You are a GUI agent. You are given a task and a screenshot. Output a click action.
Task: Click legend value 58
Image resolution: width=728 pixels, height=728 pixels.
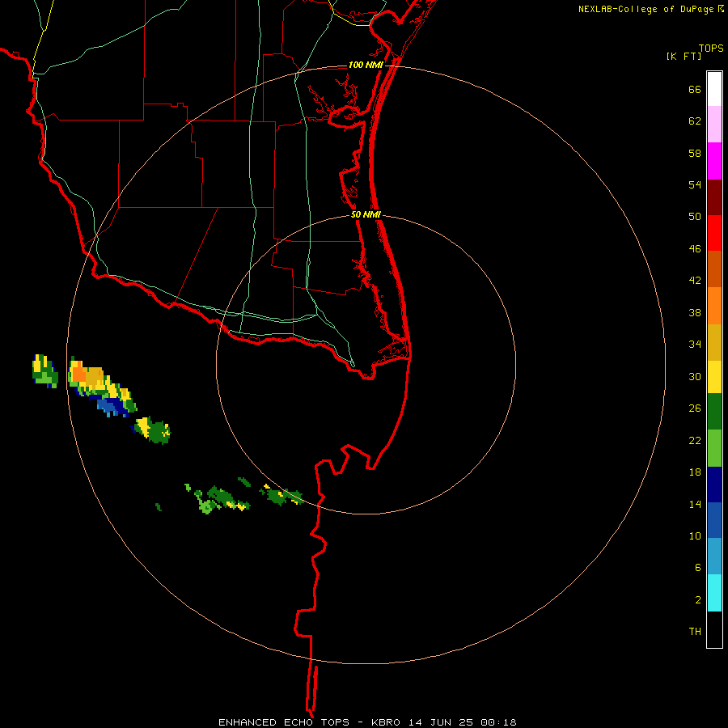coord(695,153)
